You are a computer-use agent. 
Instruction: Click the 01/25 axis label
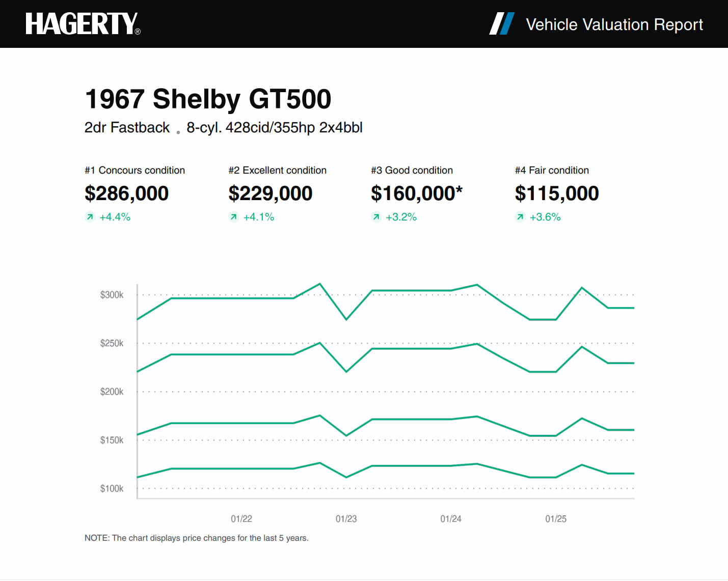556,519
